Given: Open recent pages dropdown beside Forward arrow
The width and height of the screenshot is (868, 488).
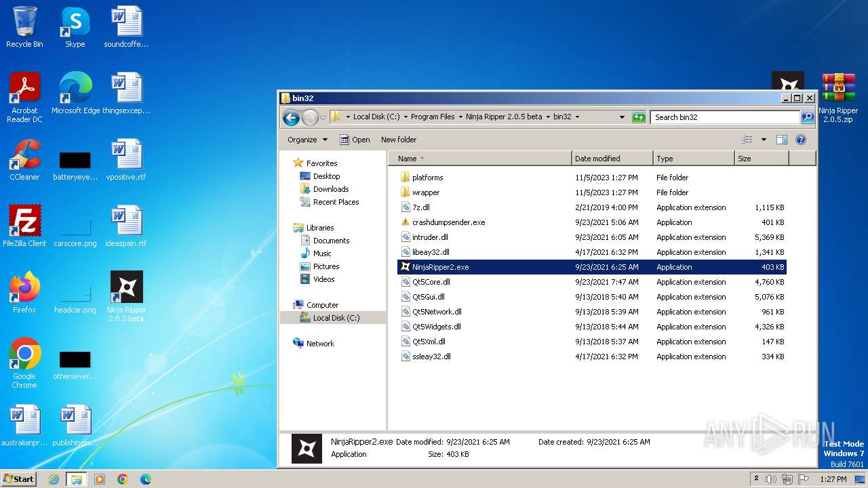Looking at the screenshot, I should coord(323,117).
